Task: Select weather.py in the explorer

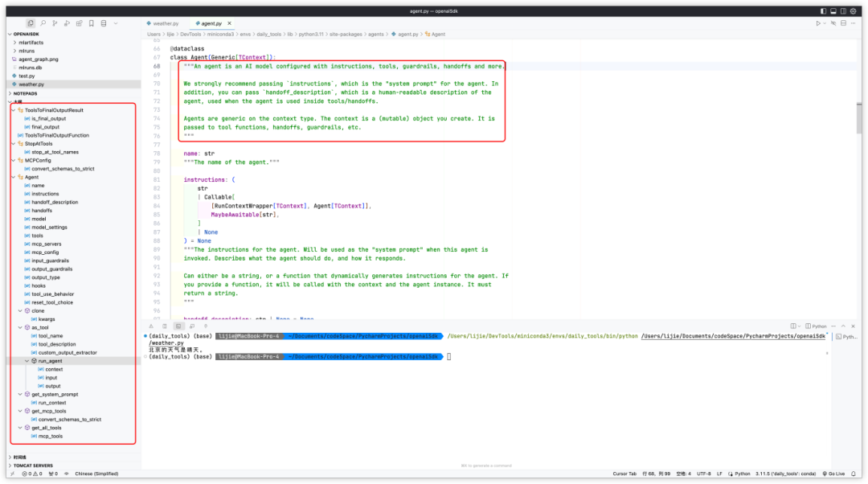Action: point(31,84)
